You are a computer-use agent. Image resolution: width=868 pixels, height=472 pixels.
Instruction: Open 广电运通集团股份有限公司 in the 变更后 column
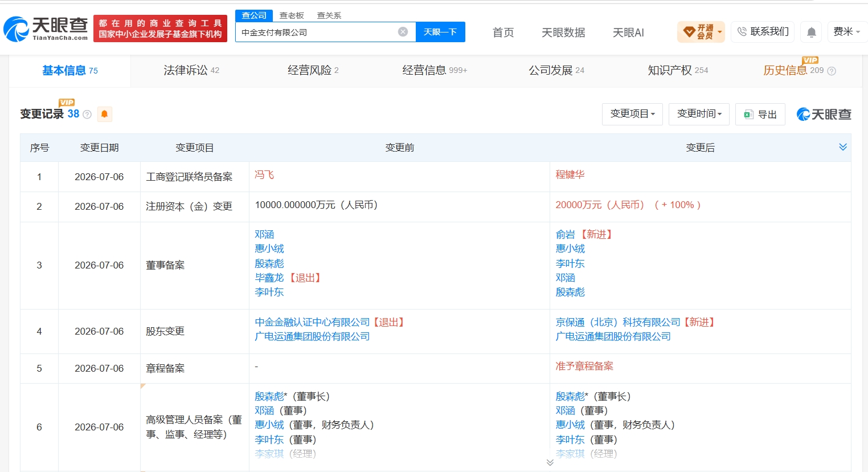pyautogui.click(x=613, y=336)
